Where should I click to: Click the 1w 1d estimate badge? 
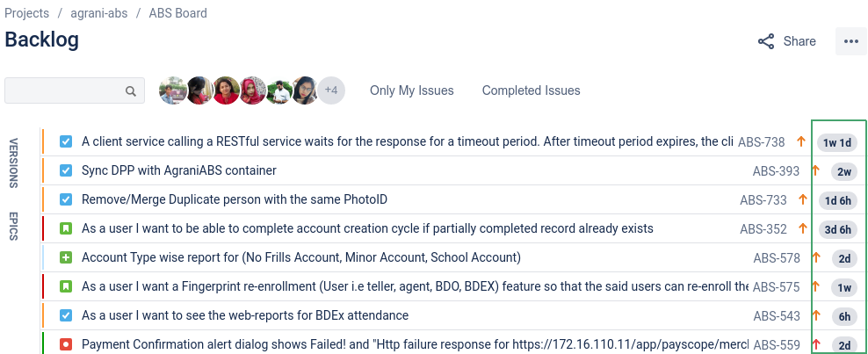tap(837, 142)
